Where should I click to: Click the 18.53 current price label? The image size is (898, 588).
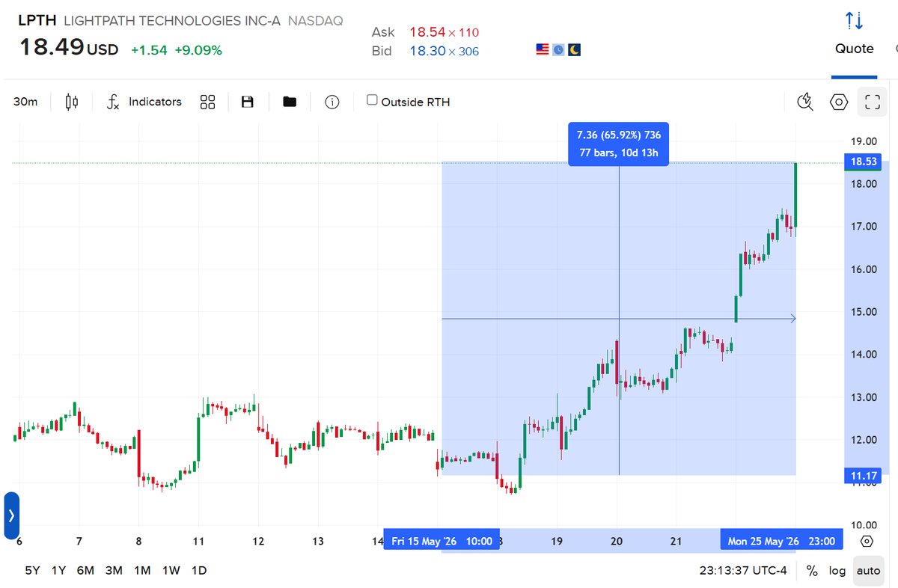pyautogui.click(x=864, y=162)
